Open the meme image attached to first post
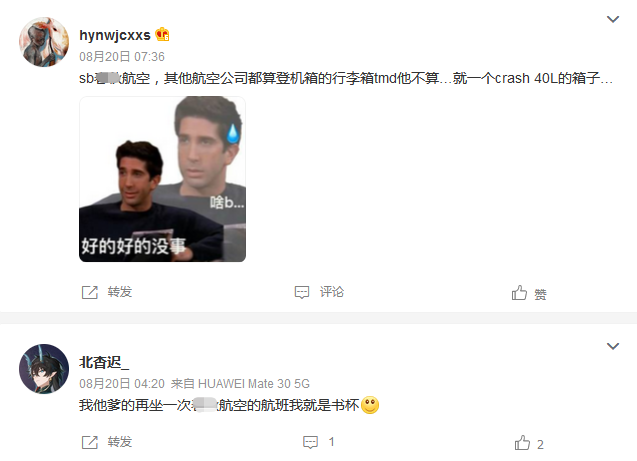This screenshot has height=461, width=637. [x=162, y=179]
